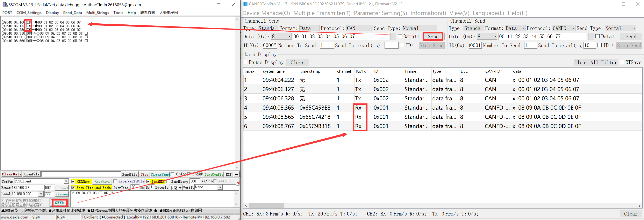Toggle the HEXShow checkbox

pyautogui.click(x=73, y=181)
